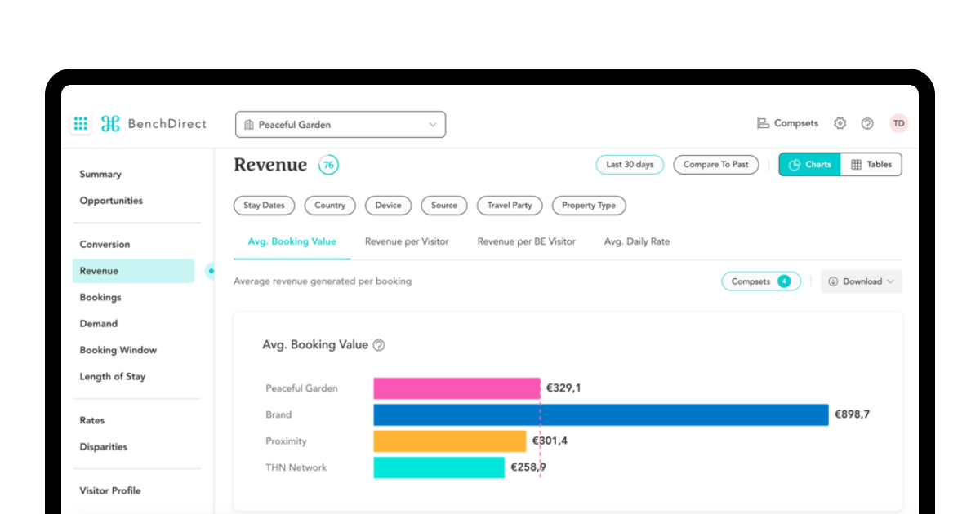The height and width of the screenshot is (514, 980).
Task: Click the €898,7 value label
Action: pyautogui.click(x=852, y=414)
